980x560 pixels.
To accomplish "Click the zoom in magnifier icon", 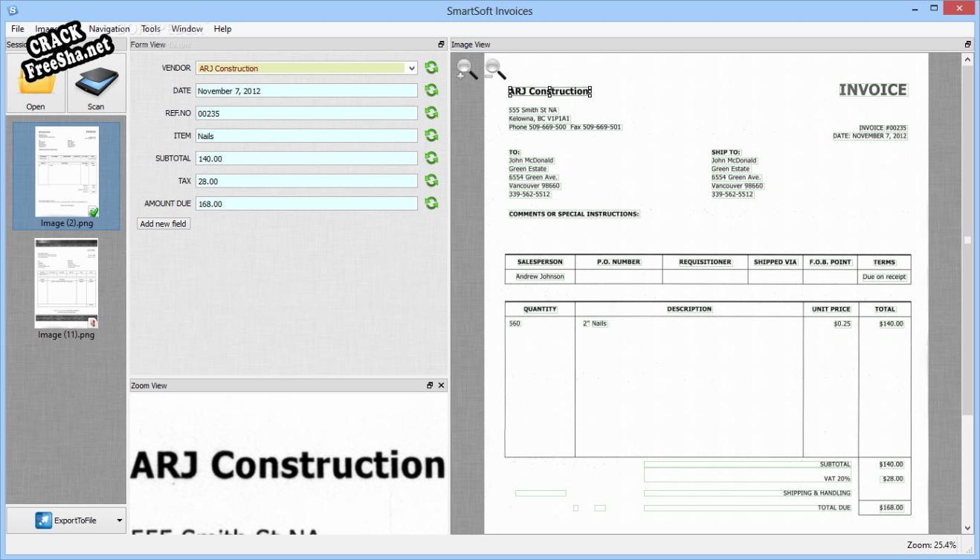I will point(467,69).
